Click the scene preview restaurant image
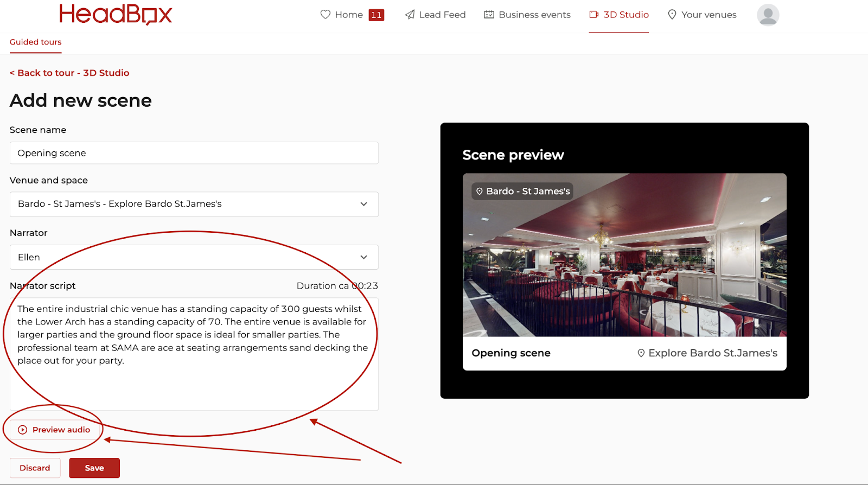The width and height of the screenshot is (868, 485). pos(624,255)
